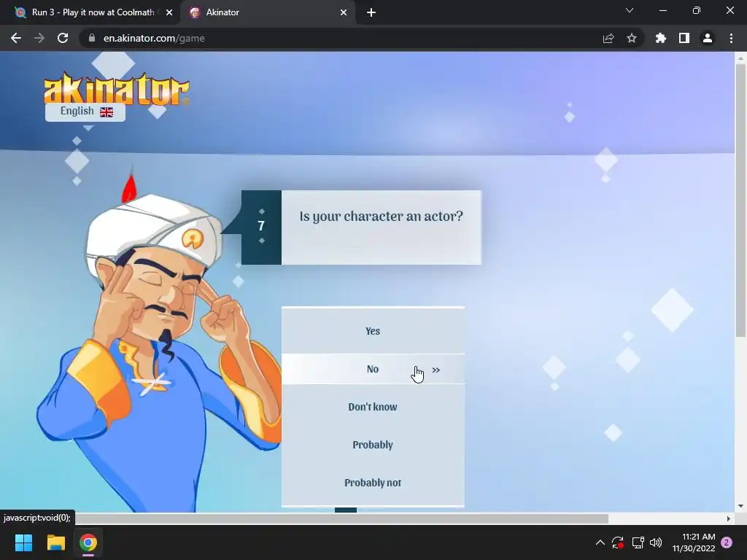Open the clock and date panel
The image size is (747, 560).
694,542
